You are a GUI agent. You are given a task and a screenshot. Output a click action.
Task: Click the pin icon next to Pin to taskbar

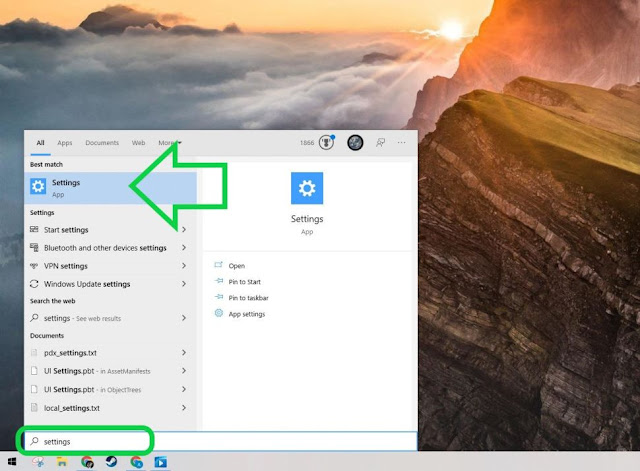219,297
